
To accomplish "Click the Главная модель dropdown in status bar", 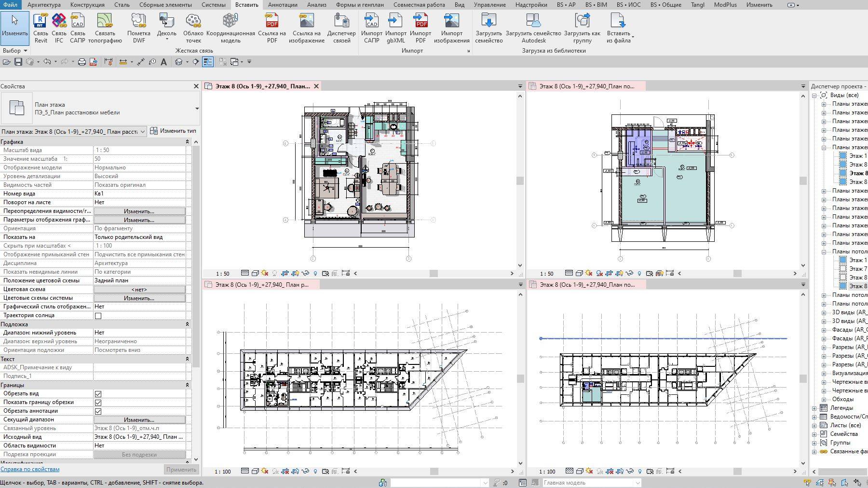I will coord(591,482).
